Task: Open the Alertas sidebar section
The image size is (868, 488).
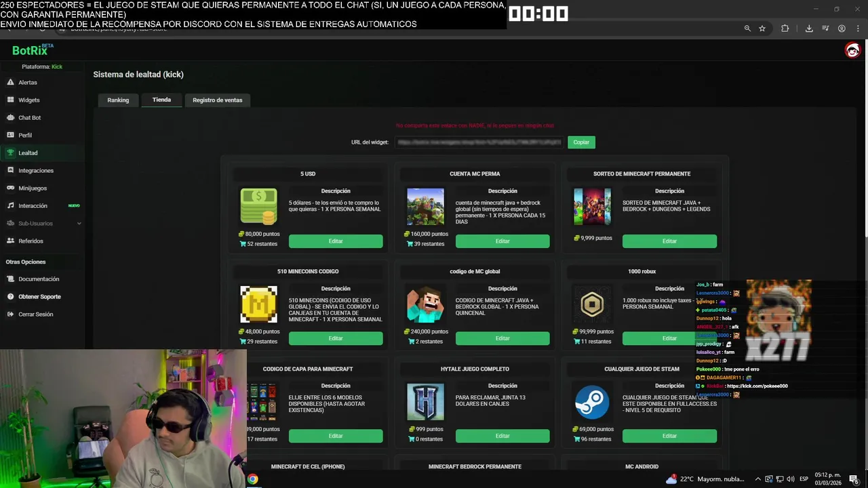Action: tap(27, 83)
